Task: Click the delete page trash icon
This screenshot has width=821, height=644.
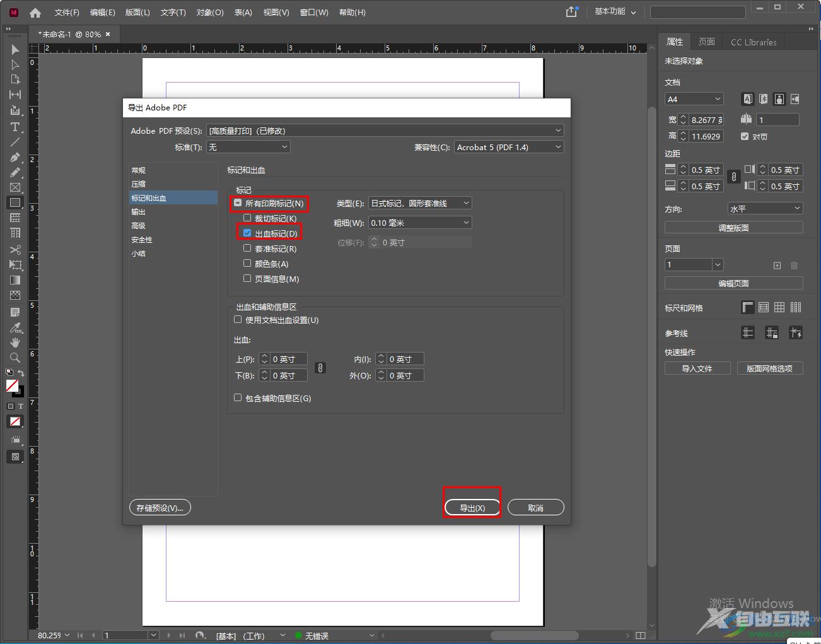Action: click(x=795, y=266)
